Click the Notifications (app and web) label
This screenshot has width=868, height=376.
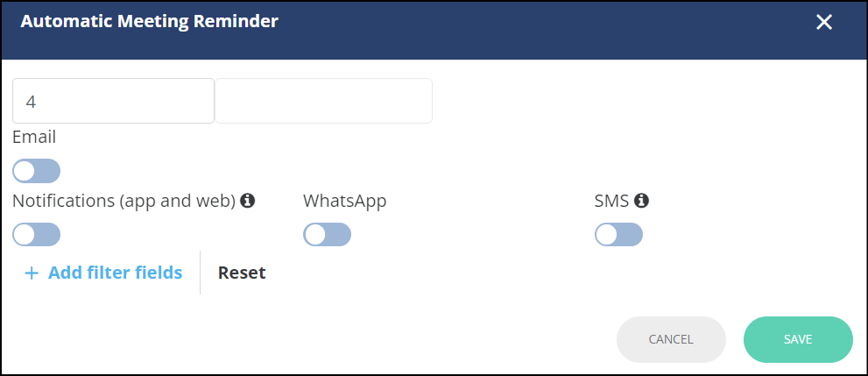pyautogui.click(x=124, y=201)
